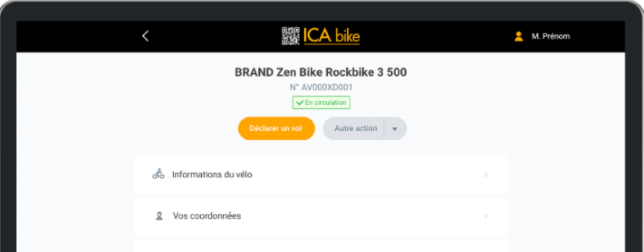Expand the Autre action dropdown arrow

pyautogui.click(x=395, y=129)
